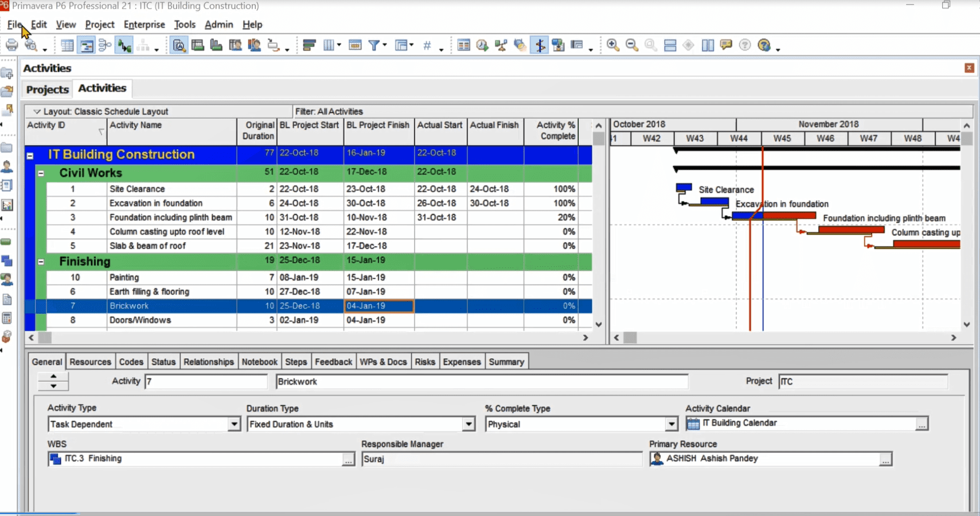The width and height of the screenshot is (980, 516).
Task: Open Online Help globe icon
Action: [x=764, y=45]
